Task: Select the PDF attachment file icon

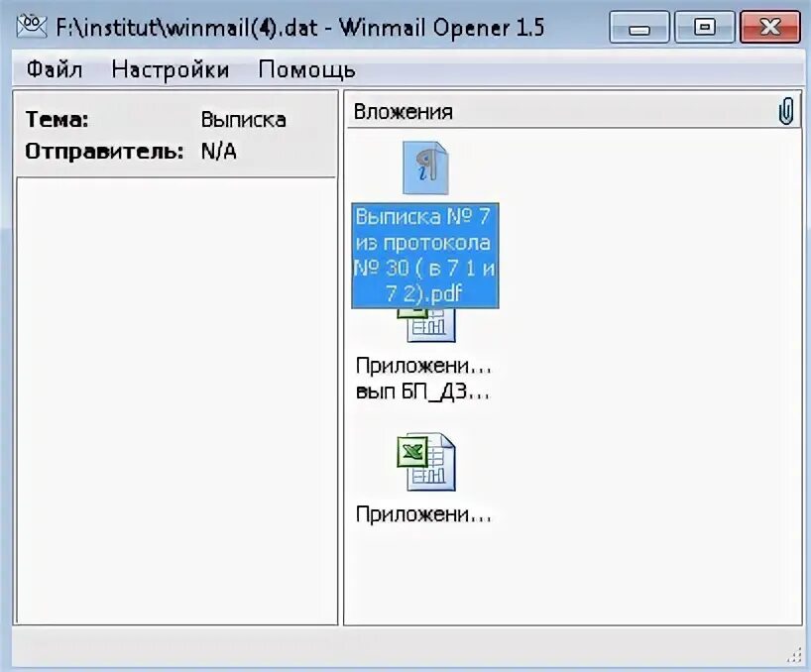Action: [x=425, y=168]
